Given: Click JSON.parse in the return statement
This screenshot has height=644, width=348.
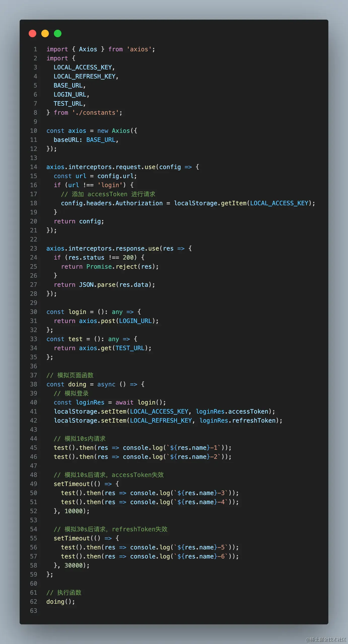Looking at the screenshot, I should pyautogui.click(x=97, y=285).
